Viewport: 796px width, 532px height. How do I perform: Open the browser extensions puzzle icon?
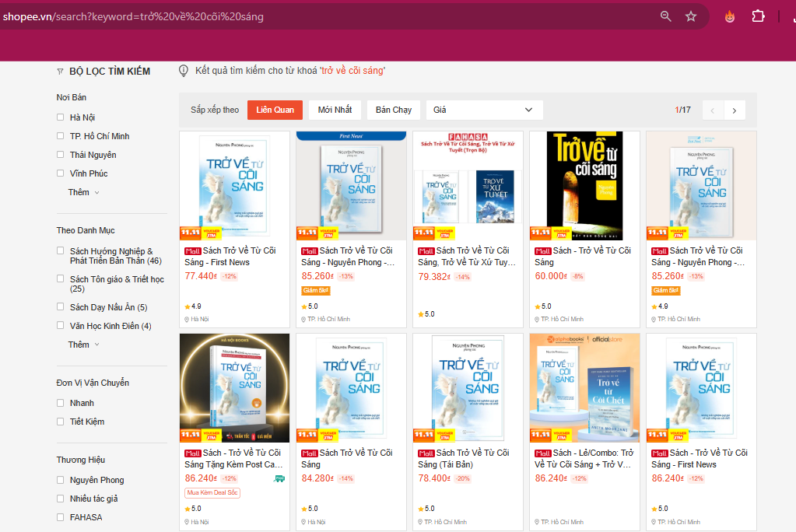[x=758, y=16]
